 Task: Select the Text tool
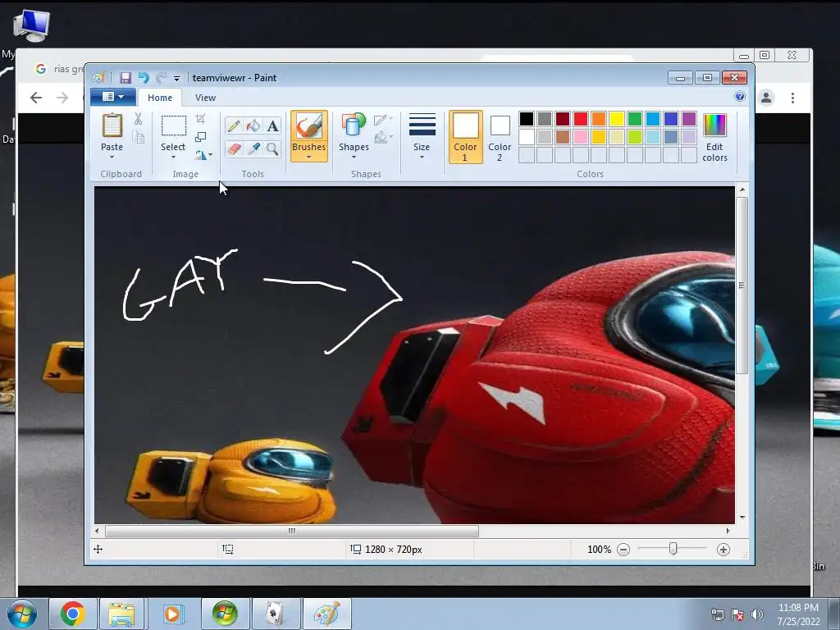(x=272, y=126)
